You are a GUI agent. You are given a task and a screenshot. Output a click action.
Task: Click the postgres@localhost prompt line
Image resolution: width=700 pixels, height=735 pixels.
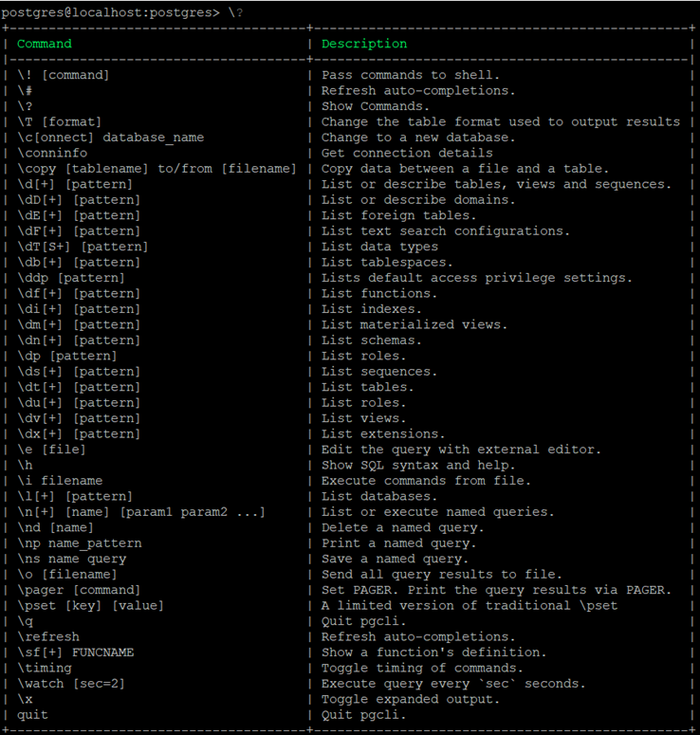[x=122, y=12]
